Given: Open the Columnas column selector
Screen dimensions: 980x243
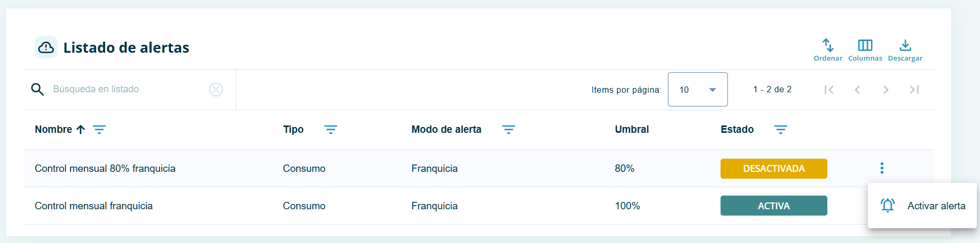Looking at the screenshot, I should [865, 46].
